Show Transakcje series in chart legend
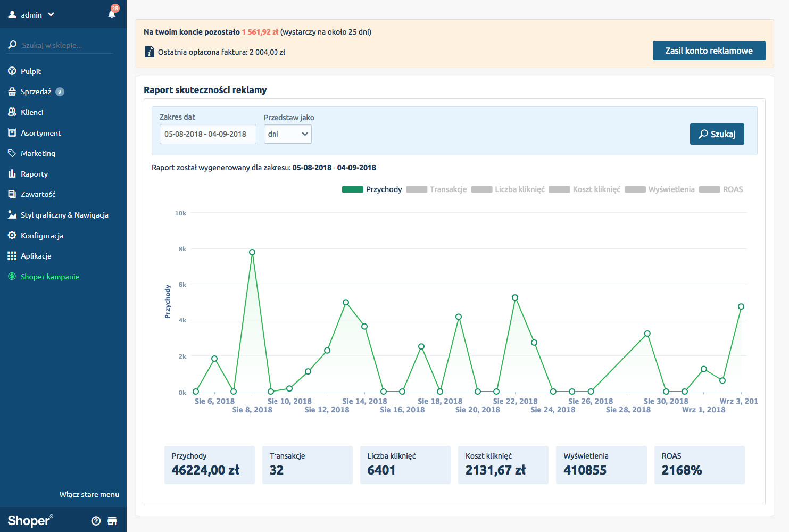Screen dimensions: 789x532 (x=436, y=189)
